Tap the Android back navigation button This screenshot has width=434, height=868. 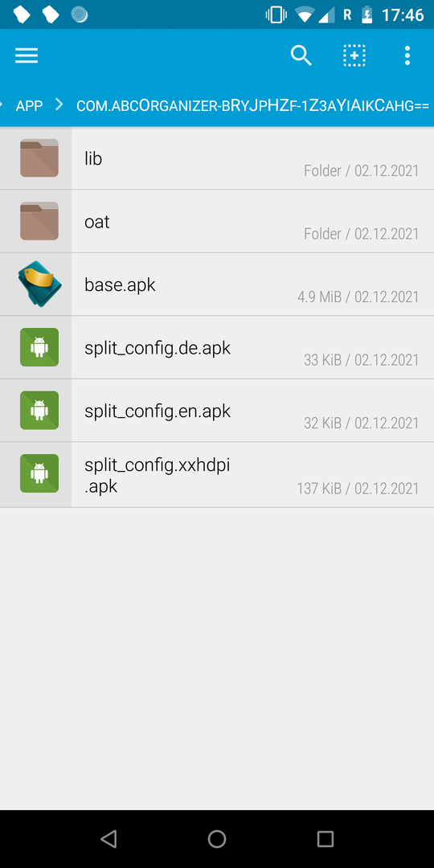click(108, 838)
